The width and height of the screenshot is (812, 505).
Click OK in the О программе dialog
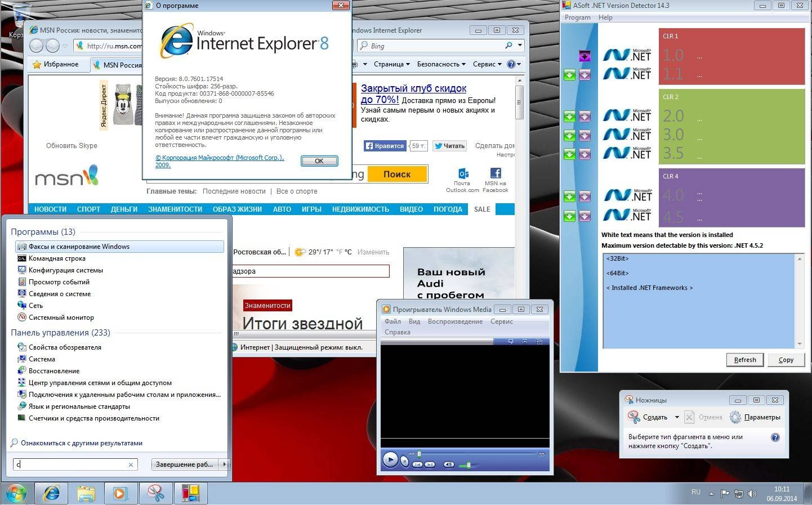(x=319, y=161)
